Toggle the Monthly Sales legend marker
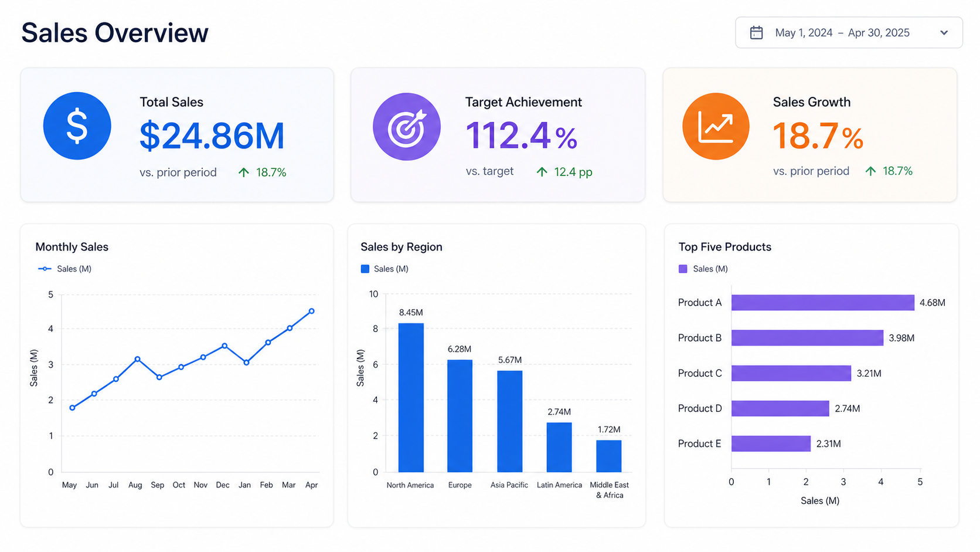Screen dimensions: 980x552 point(45,269)
